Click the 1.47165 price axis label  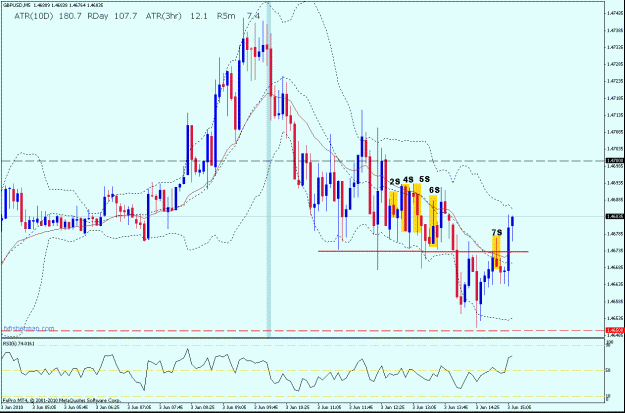[x=614, y=98]
